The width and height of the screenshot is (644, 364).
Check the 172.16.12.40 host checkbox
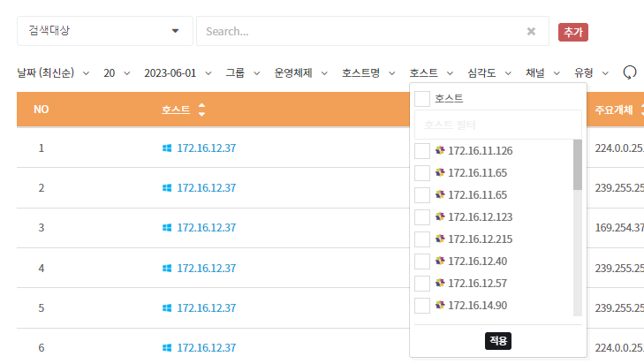[x=422, y=262]
